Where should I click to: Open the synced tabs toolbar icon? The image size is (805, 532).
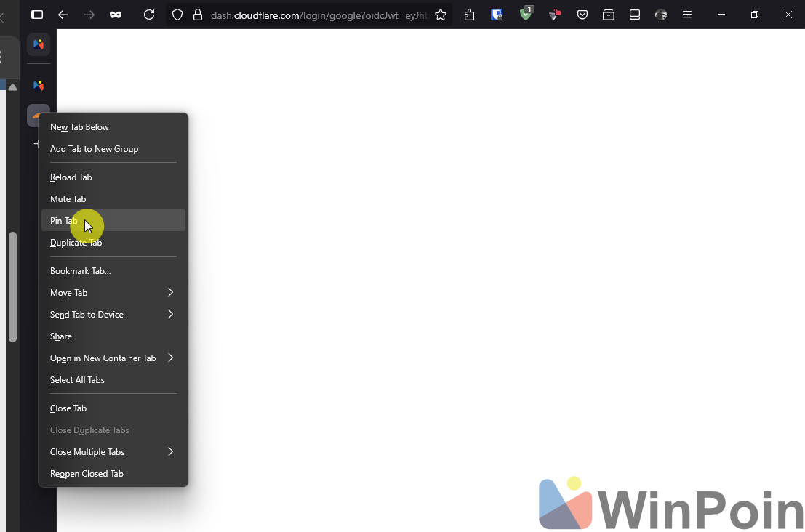(635, 15)
